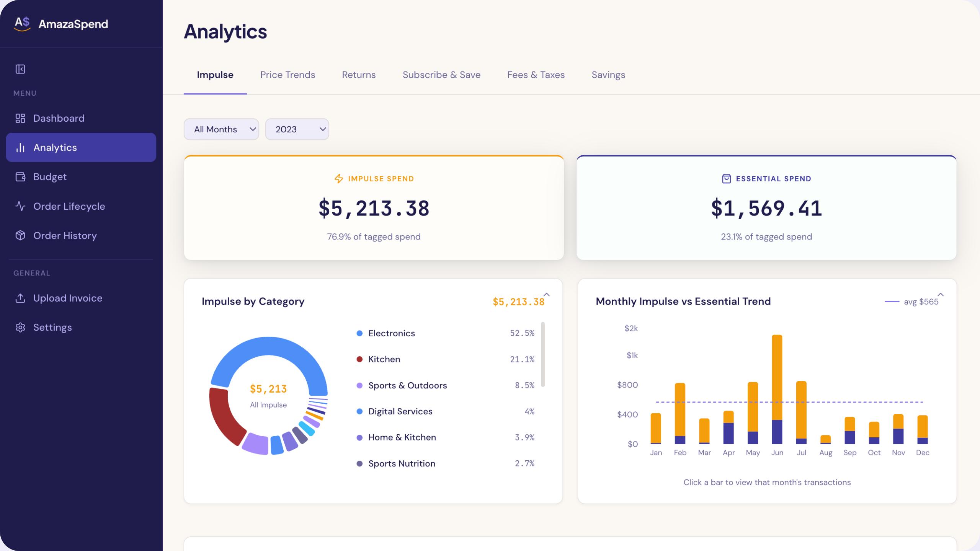
Task: Click the Budget wallet icon
Action: [x=20, y=177]
